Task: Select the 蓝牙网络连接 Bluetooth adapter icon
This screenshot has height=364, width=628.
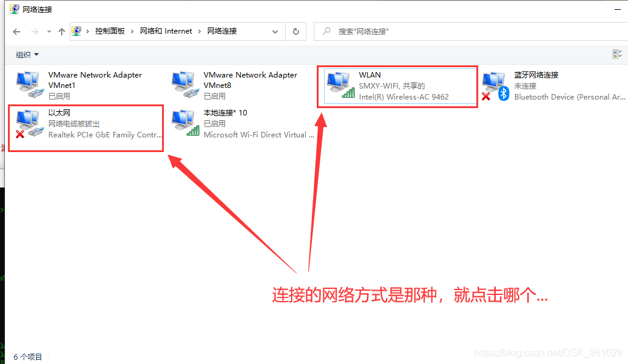Action: coord(495,86)
